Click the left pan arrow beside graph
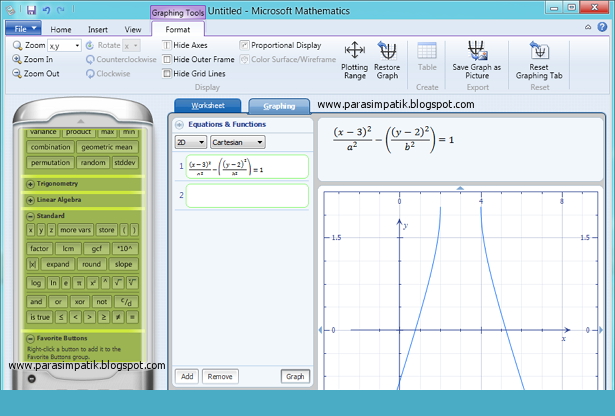 click(320, 330)
